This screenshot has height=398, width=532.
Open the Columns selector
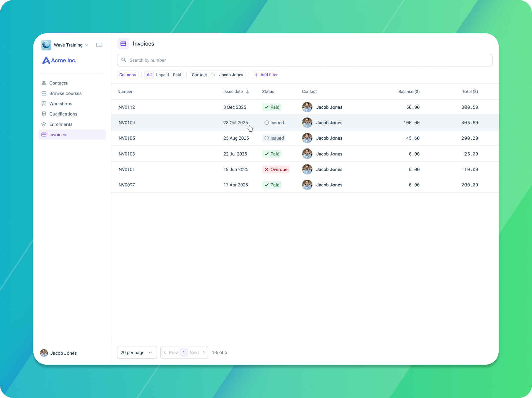point(128,75)
